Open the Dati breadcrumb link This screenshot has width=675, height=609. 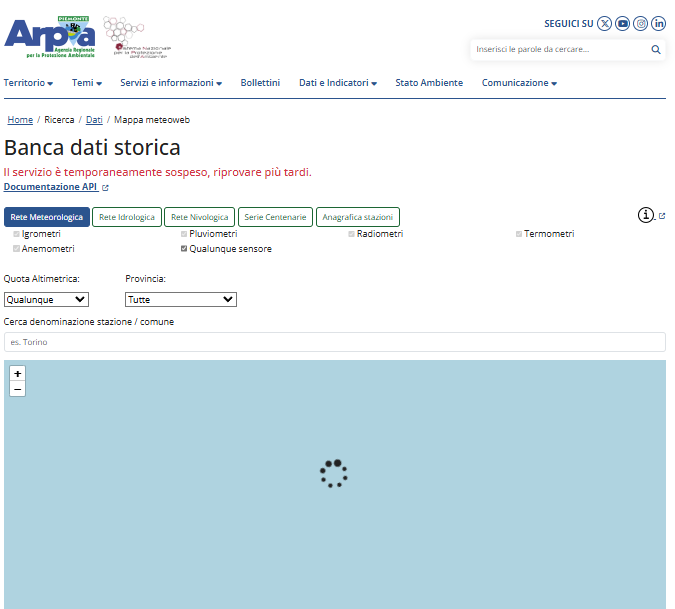pos(94,120)
